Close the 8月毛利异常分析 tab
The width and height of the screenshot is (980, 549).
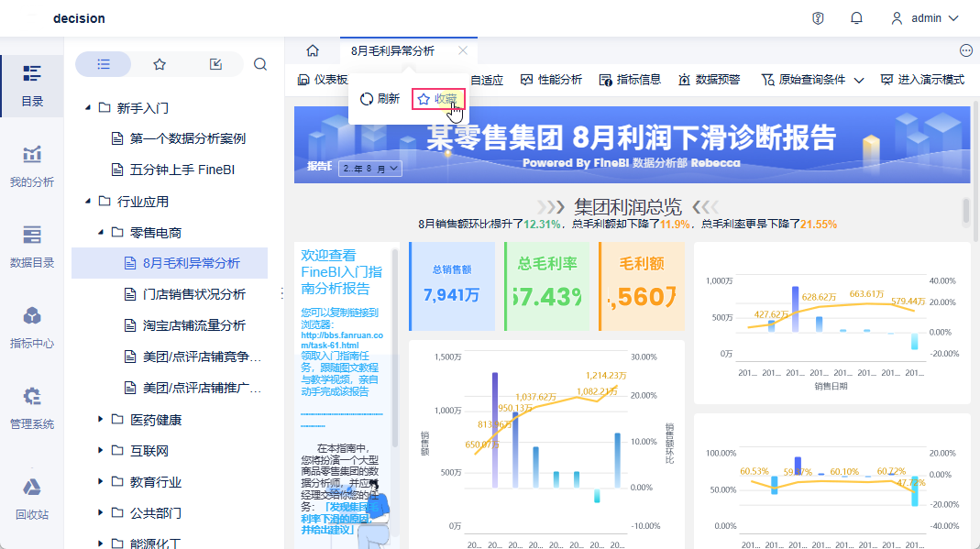tap(463, 50)
